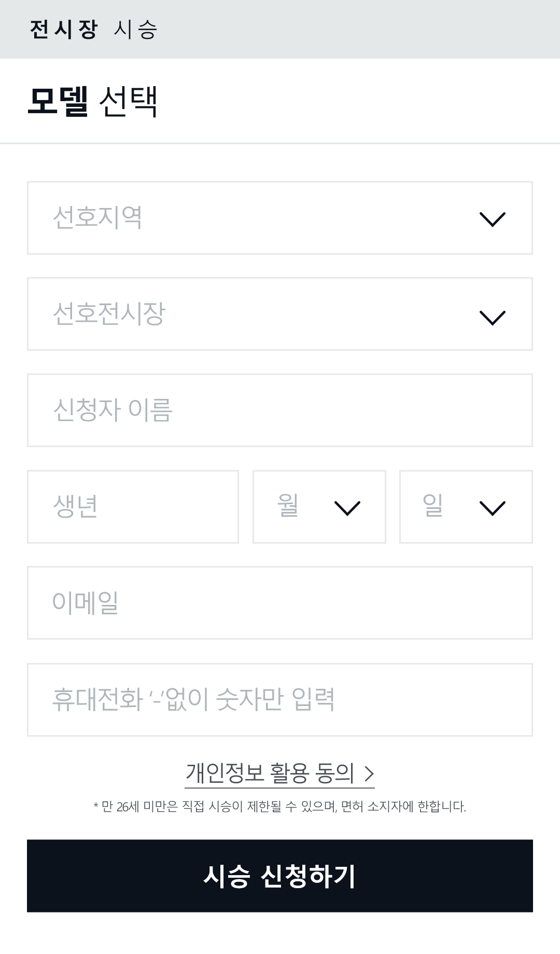Click arrow beside 개인정보 활용 동의
The width and height of the screenshot is (560, 954).
369,773
